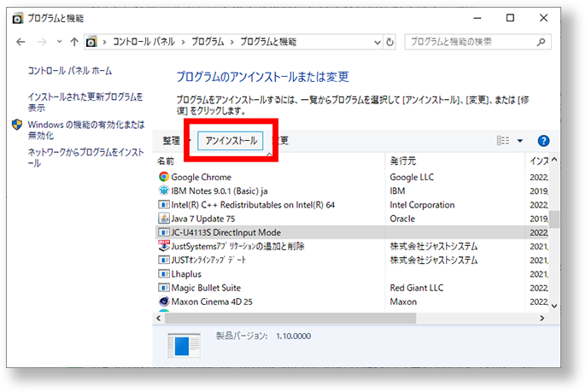586x392 pixels.
Task: Open help with the question mark icon
Action: tap(543, 141)
